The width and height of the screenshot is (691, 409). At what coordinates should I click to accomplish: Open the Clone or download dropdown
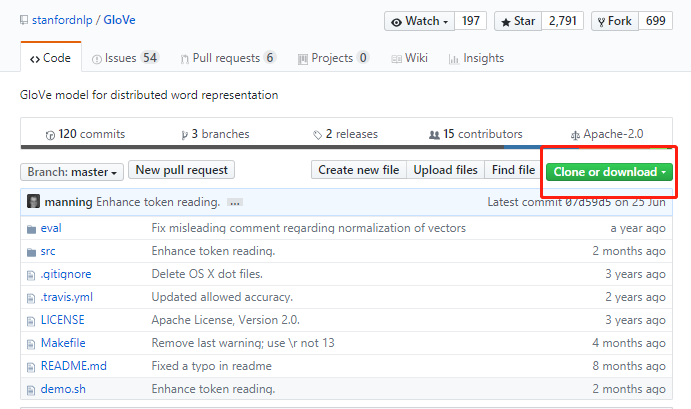[x=609, y=172]
